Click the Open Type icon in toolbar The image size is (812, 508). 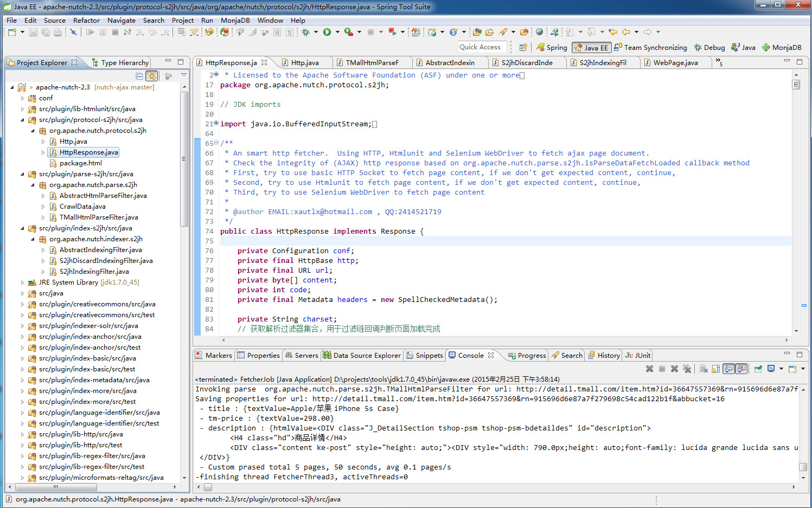coord(477,33)
